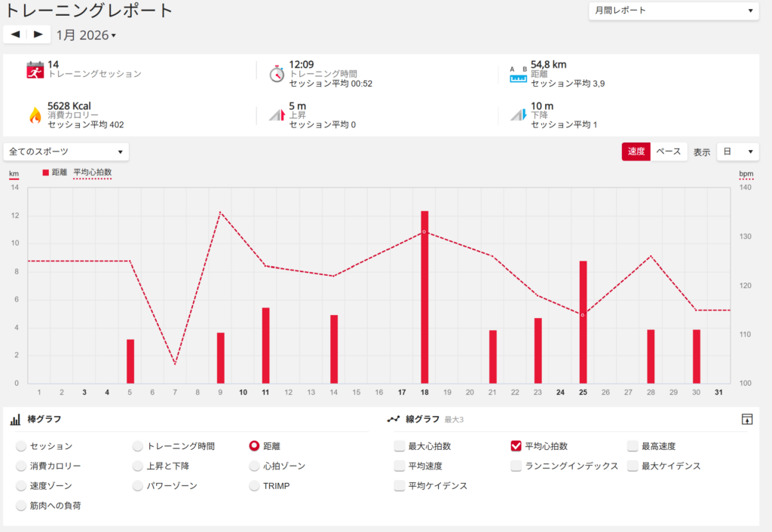Image resolution: width=772 pixels, height=532 pixels.
Task: Click the tallest distance bar on day 18
Action: pos(424,297)
